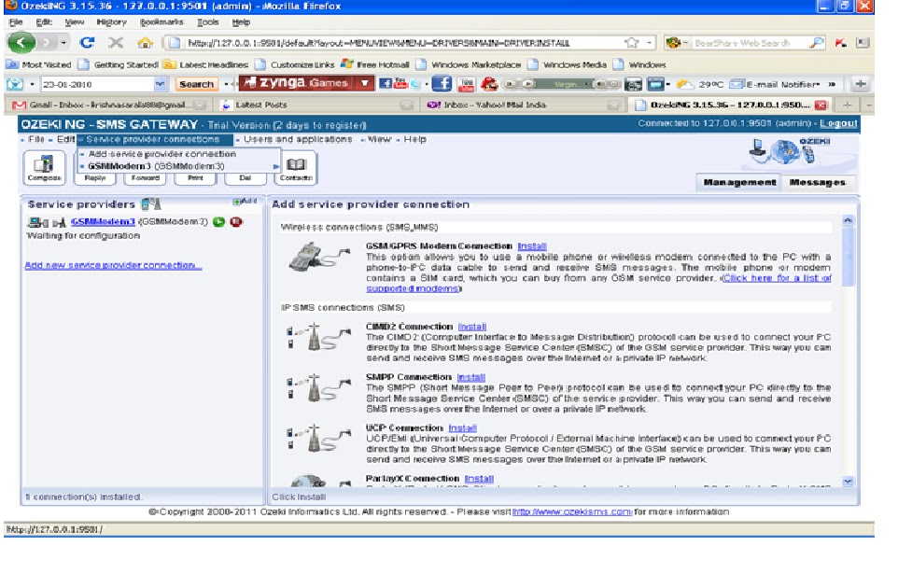This screenshot has width=898, height=588.
Task: Switch to the Messages tab
Action: (817, 182)
